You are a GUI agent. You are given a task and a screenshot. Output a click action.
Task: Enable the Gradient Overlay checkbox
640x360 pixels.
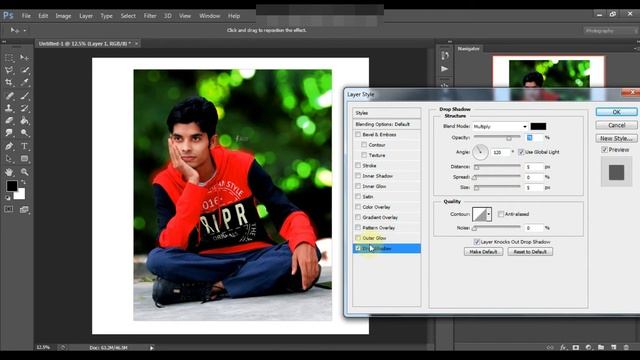coord(358,217)
